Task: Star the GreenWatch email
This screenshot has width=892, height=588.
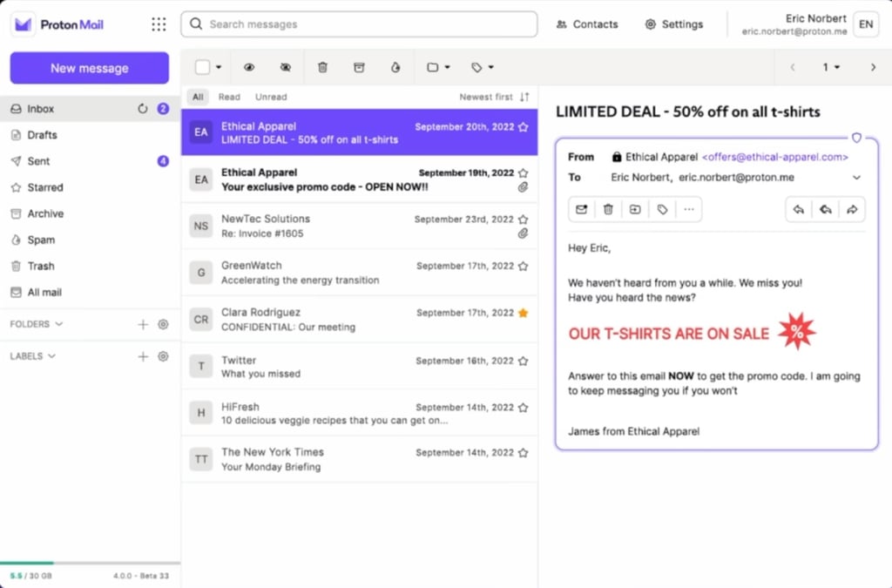Action: click(523, 266)
